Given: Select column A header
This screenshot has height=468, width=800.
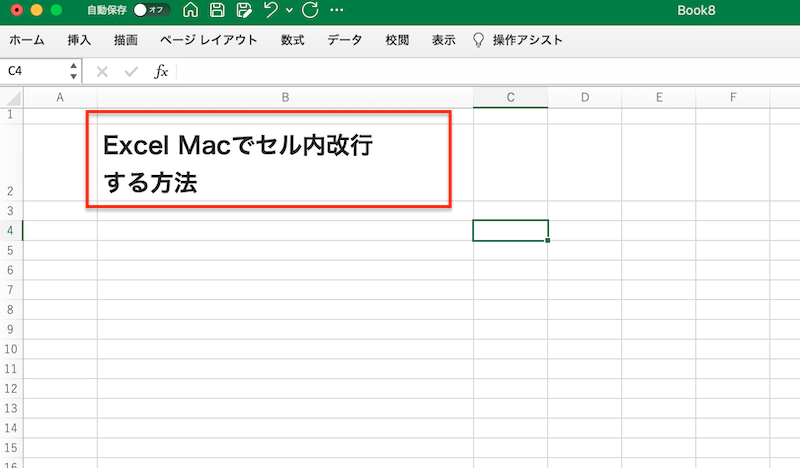Looking at the screenshot, I should [60, 97].
